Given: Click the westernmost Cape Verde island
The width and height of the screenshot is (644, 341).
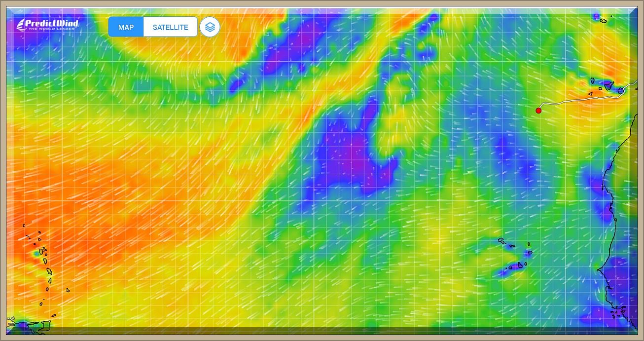Looking at the screenshot, I should [501, 241].
